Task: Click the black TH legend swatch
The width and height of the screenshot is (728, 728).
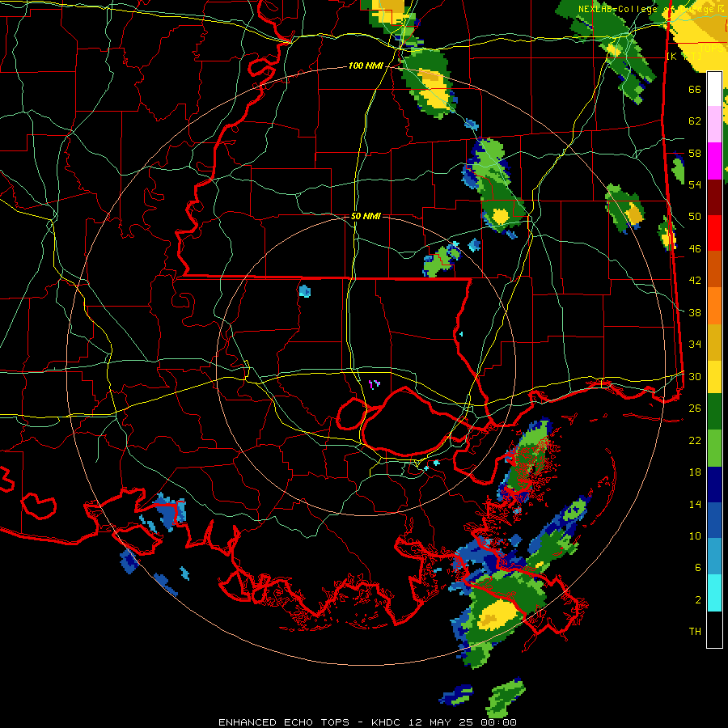Action: click(x=714, y=629)
